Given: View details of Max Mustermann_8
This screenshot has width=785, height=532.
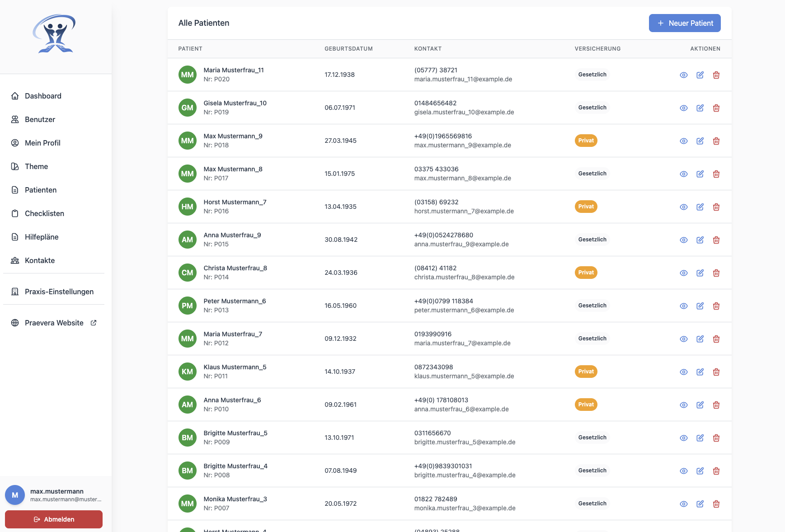Looking at the screenshot, I should pyautogui.click(x=684, y=174).
